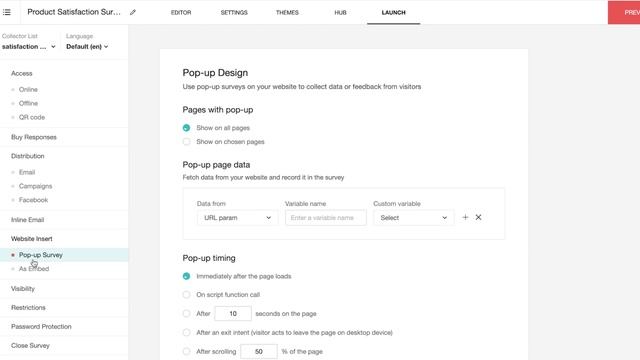Open the Hub tab
Image resolution: width=640 pixels, height=360 pixels.
point(340,13)
